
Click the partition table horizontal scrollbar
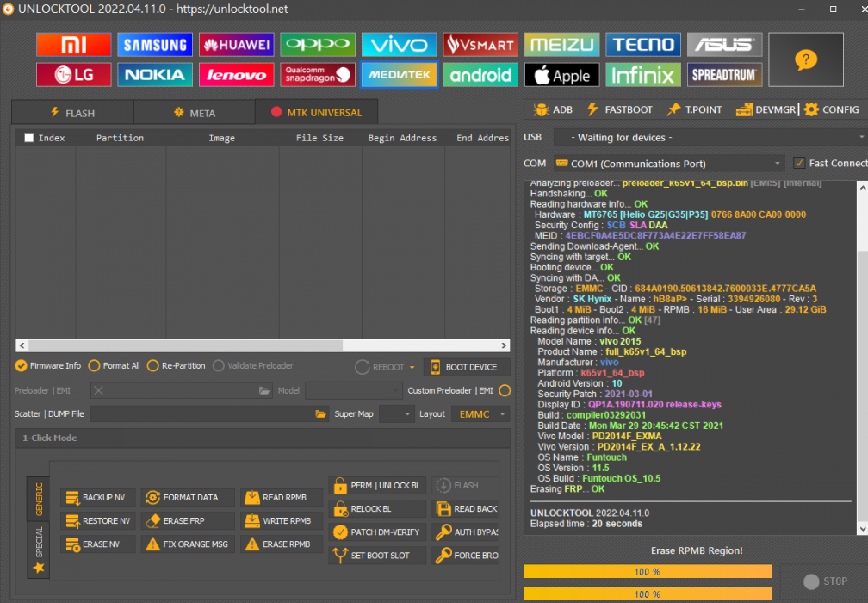click(x=263, y=345)
